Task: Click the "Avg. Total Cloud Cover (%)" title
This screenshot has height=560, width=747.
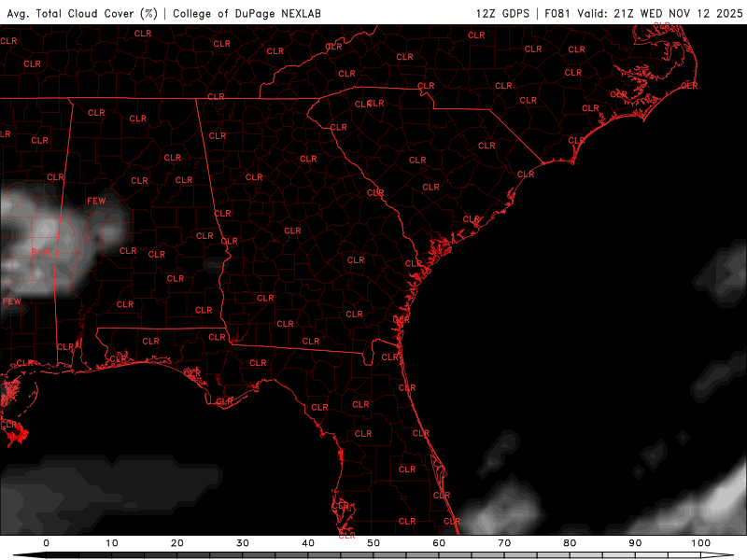Action: click(82, 13)
